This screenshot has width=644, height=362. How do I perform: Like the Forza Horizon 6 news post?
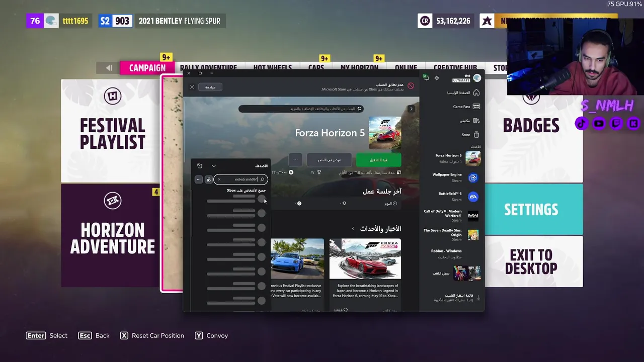346,310
